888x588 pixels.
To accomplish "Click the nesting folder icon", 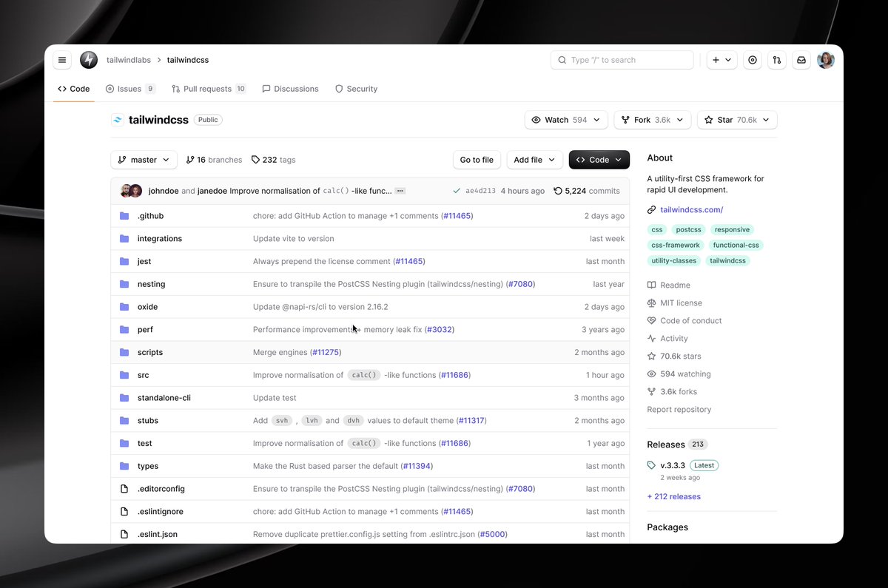I will (x=124, y=284).
